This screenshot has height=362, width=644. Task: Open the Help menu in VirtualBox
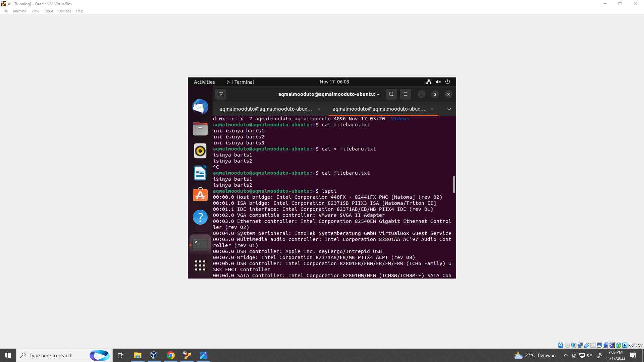coord(79,11)
